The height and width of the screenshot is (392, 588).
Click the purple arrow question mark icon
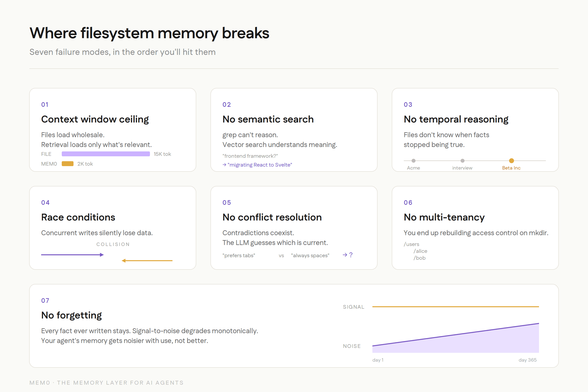pos(347,255)
